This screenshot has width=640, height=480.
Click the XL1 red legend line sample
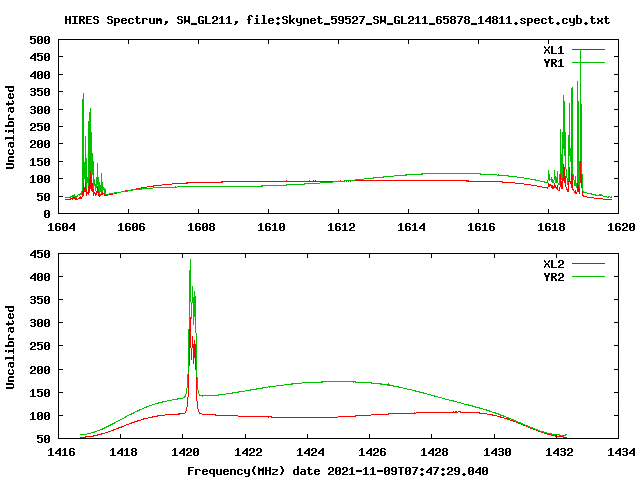(588, 50)
